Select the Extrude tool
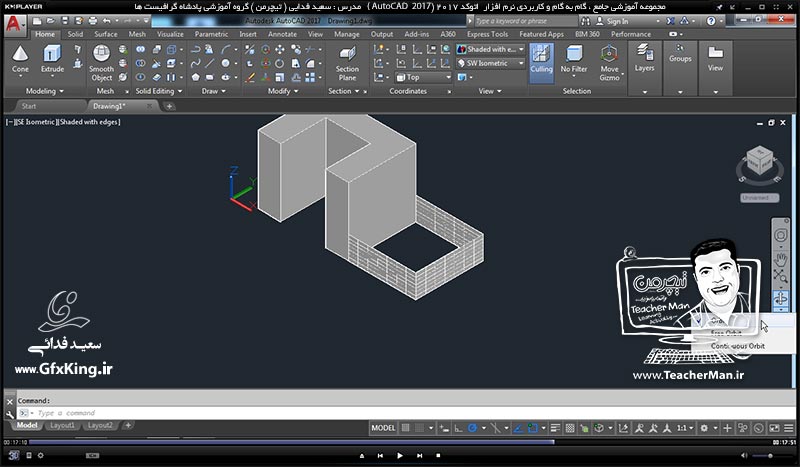This screenshot has height=467, width=800. point(52,60)
